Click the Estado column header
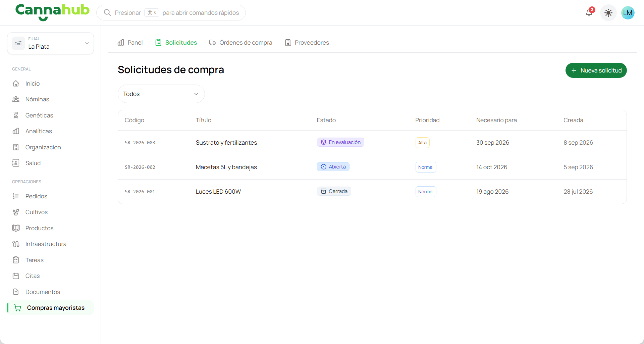Viewport: 644px width, 344px height. click(326, 120)
